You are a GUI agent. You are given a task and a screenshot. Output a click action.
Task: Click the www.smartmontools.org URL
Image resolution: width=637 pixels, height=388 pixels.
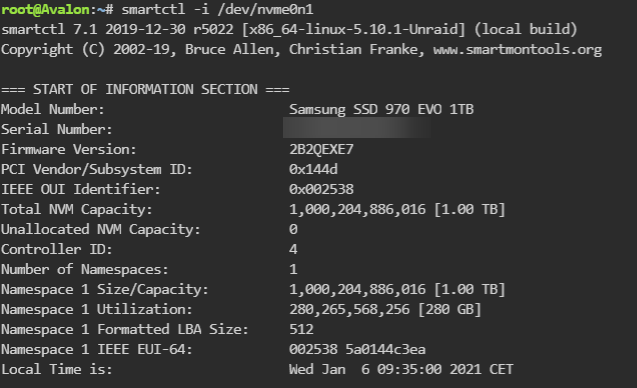[x=517, y=50]
